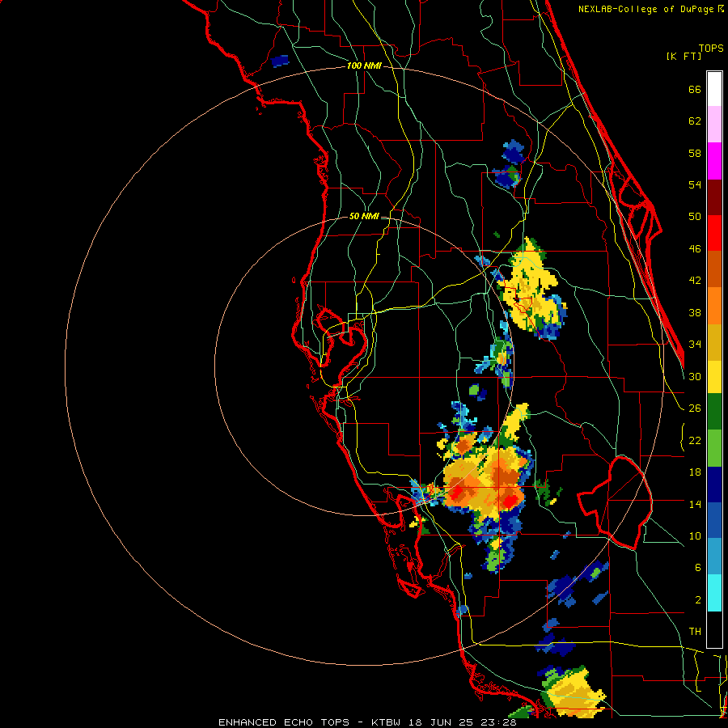Select the dark red 50-54 kft legend swatch
The height and width of the screenshot is (728, 728).
pyautogui.click(x=714, y=197)
